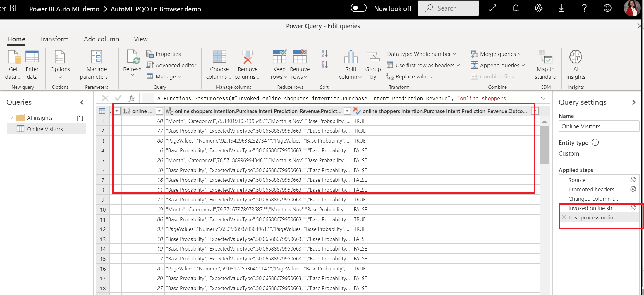The width and height of the screenshot is (644, 295).
Task: Click Replace values
Action: coord(409,76)
